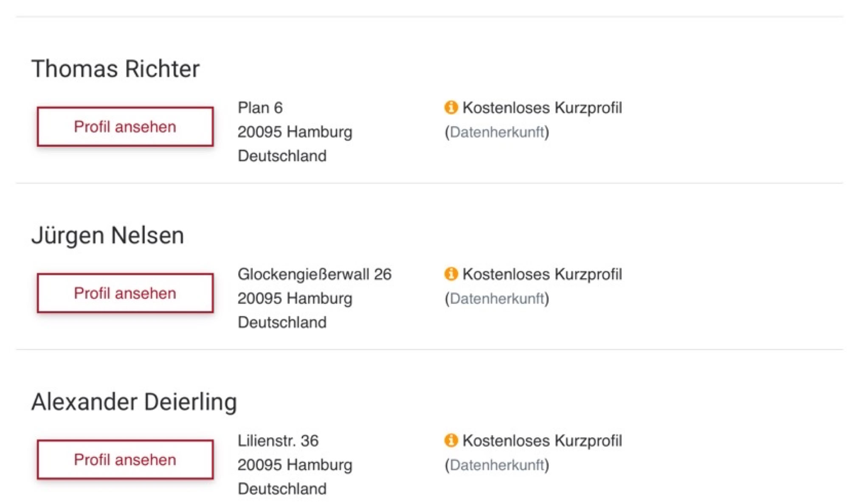Click the orange info icon for Thomas Richter
The image size is (867, 504).
click(451, 107)
